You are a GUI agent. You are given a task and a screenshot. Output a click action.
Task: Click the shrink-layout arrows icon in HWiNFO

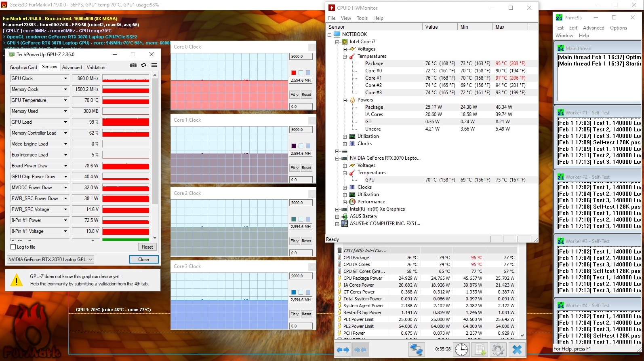pyautogui.click(x=360, y=350)
